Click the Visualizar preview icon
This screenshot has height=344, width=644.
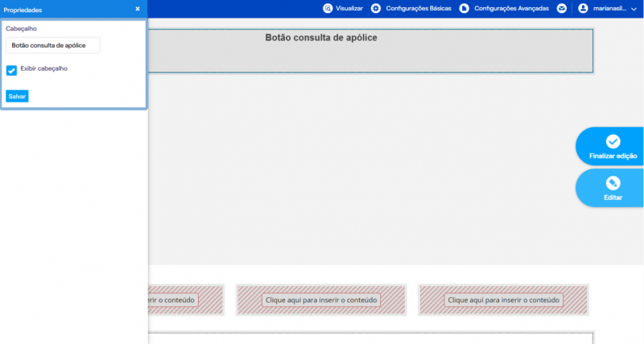pyautogui.click(x=328, y=8)
